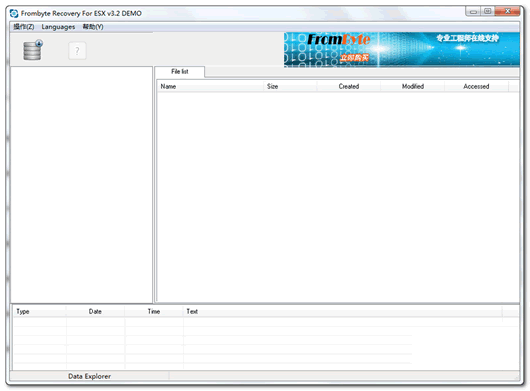Open the 操作(Z) menu

(24, 27)
